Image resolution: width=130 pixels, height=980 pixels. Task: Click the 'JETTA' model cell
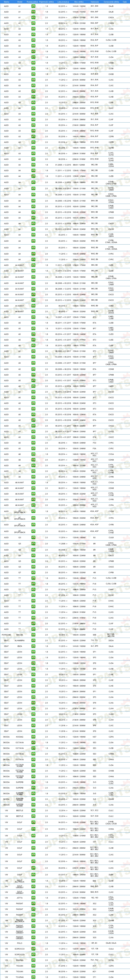click(20, 898)
